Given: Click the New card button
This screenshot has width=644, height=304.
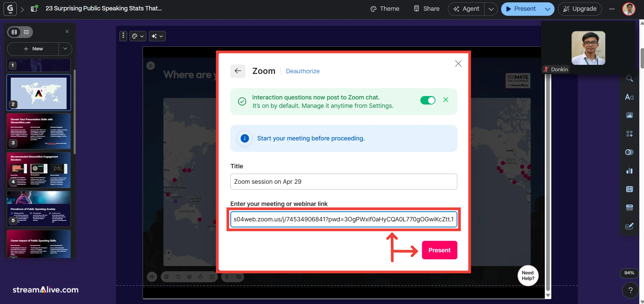Looking at the screenshot, I should coord(33,49).
